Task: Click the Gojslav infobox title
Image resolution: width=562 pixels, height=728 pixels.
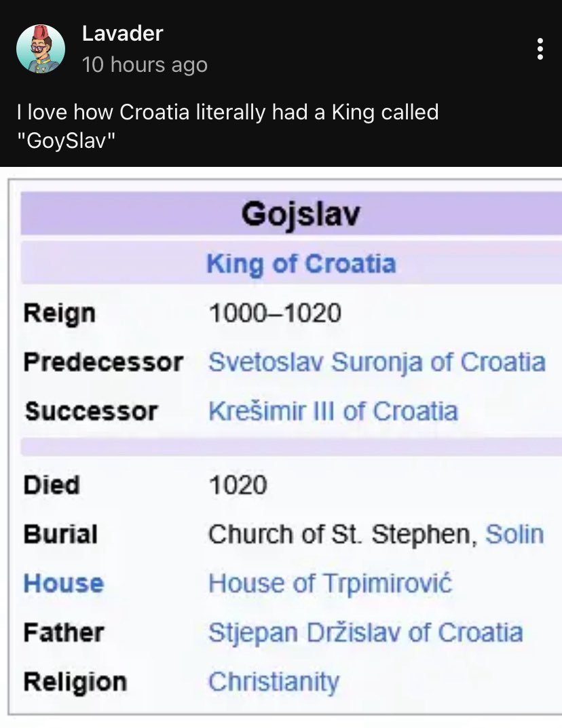Action: point(300,214)
